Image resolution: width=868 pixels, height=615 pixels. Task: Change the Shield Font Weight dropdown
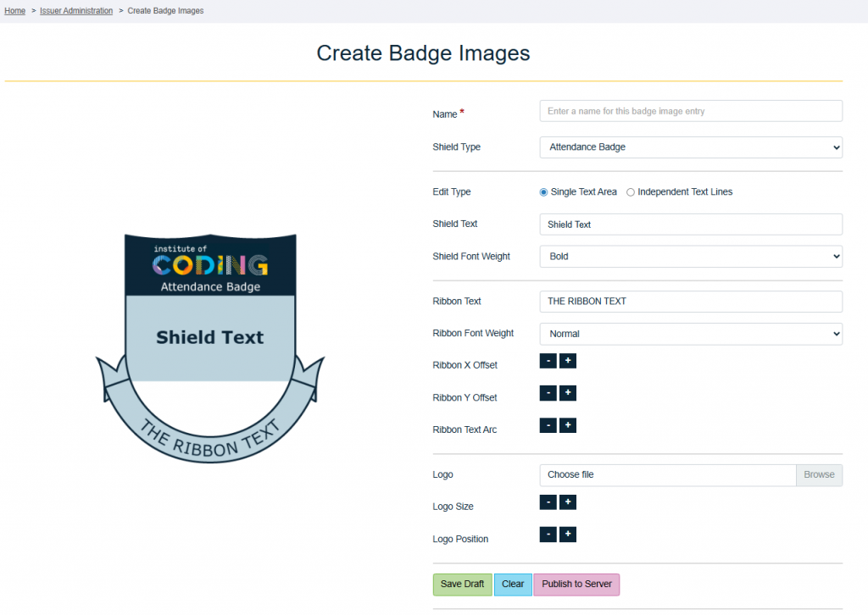click(x=690, y=256)
